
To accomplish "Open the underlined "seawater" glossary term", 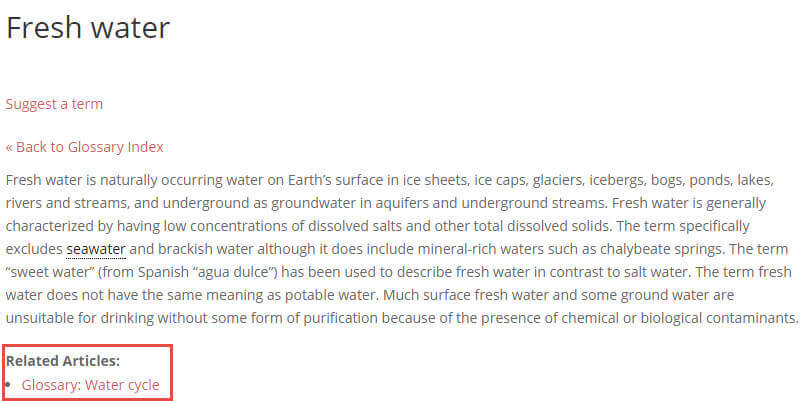I will (x=96, y=249).
